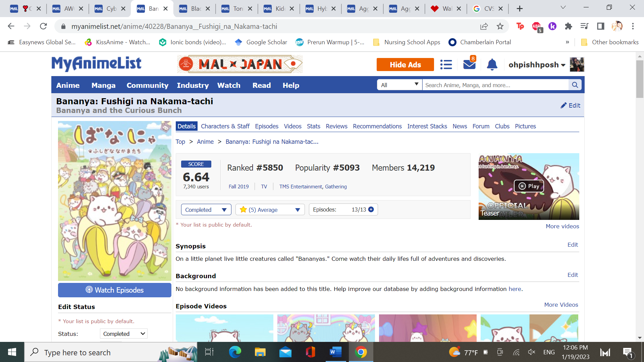The width and height of the screenshot is (644, 362).
Task: Expand the Completed status dropdown
Action: click(x=206, y=210)
